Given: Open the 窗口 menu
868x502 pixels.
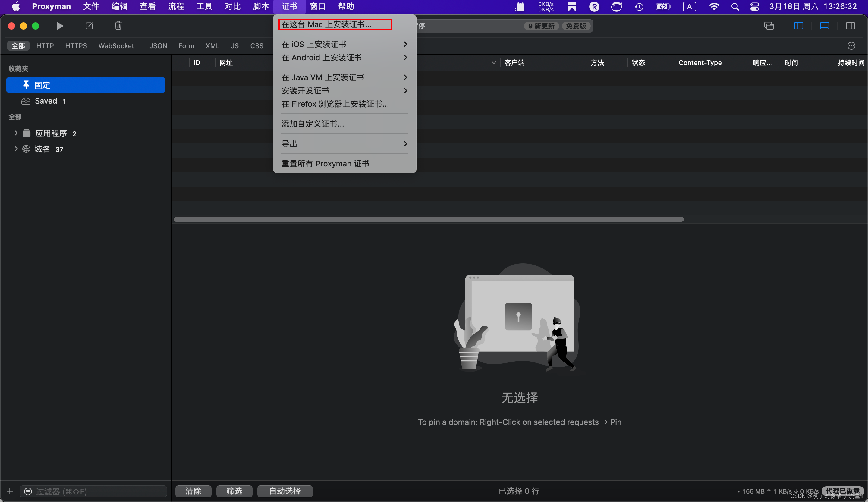Looking at the screenshot, I should 318,7.
